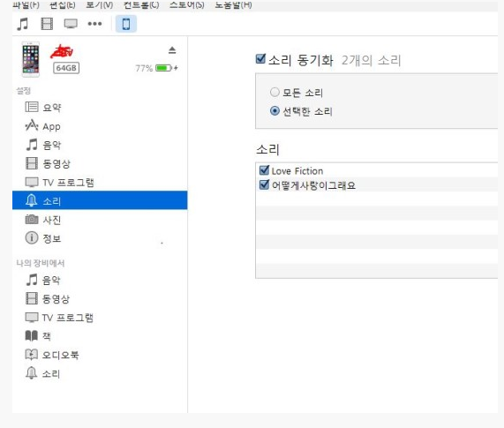Eject the connected iPhone
This screenshot has height=428, width=504.
[x=172, y=50]
